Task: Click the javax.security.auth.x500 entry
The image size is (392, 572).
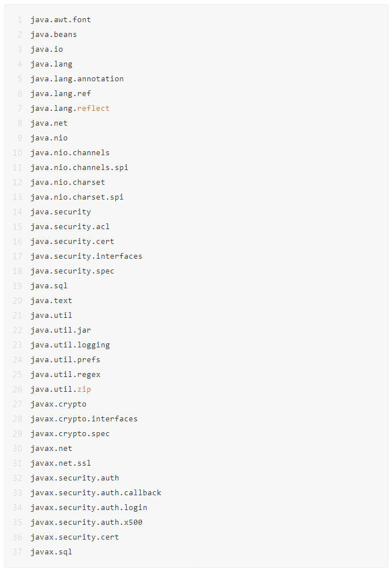Action: [86, 523]
